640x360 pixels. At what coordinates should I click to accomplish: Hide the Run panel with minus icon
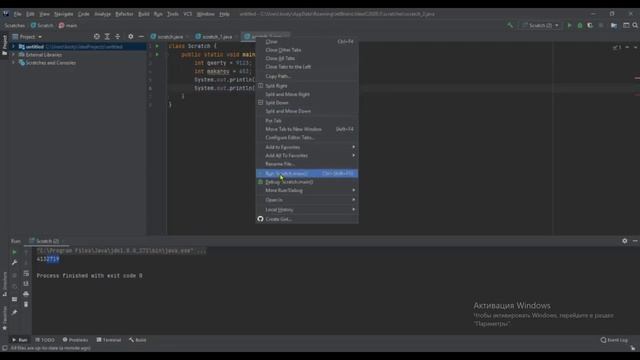pyautogui.click(x=635, y=241)
